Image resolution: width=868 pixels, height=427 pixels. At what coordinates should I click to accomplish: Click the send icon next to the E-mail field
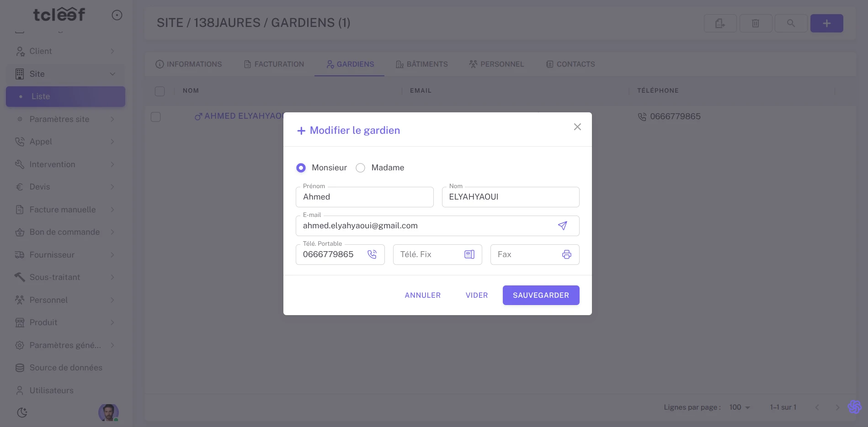[562, 226]
